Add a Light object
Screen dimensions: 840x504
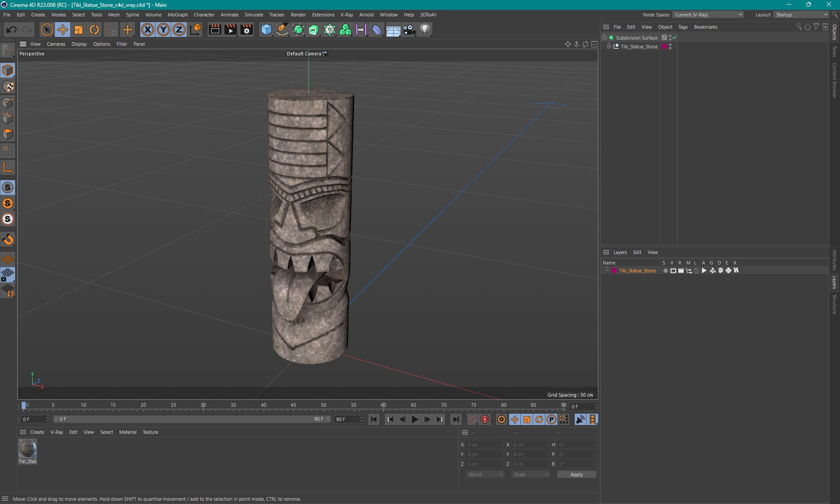click(425, 30)
